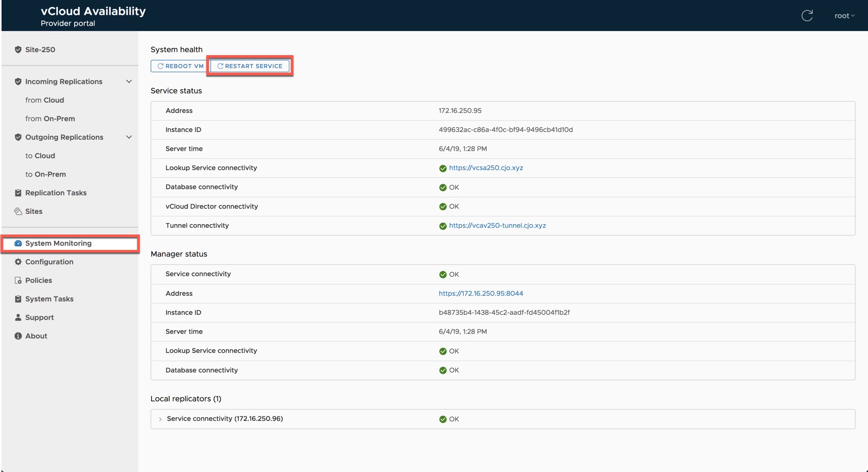The width and height of the screenshot is (868, 472).
Task: Click the Support person icon
Action: pos(18,317)
